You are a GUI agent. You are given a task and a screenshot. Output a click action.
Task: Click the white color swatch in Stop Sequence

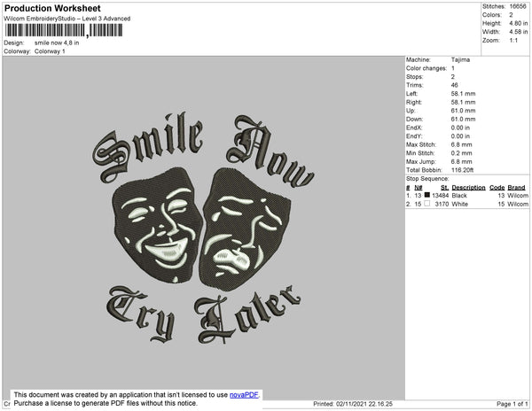[427, 204]
